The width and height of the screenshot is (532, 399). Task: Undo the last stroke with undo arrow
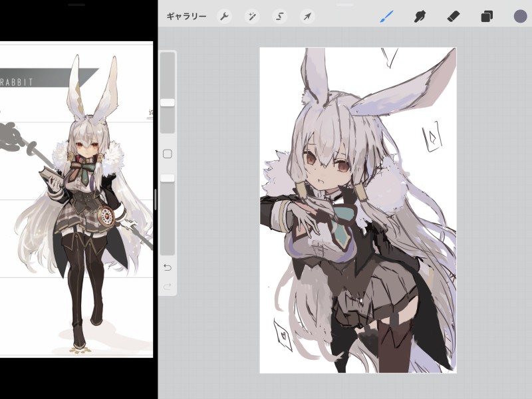click(168, 267)
